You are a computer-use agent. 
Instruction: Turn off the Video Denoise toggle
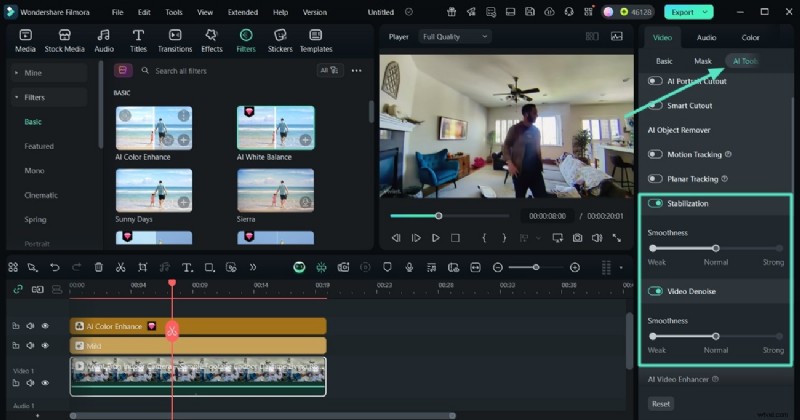(656, 291)
